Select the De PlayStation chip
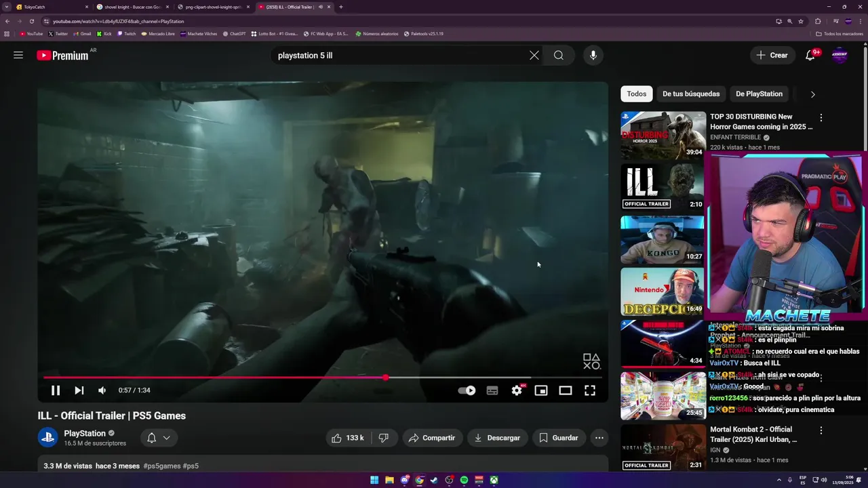This screenshot has height=488, width=868. [759, 94]
